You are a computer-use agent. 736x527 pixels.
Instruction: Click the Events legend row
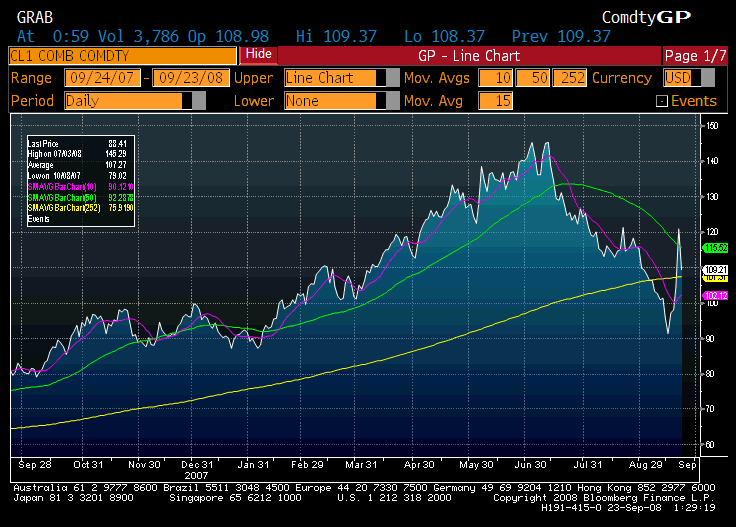tap(38, 219)
